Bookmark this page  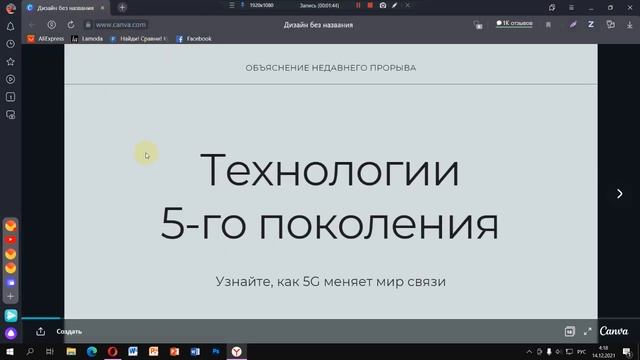(x=548, y=25)
